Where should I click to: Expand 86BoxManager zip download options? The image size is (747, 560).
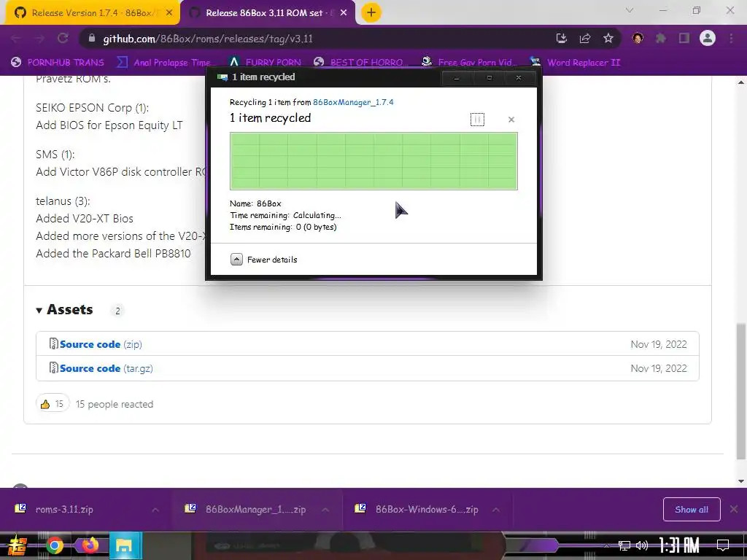point(325,510)
